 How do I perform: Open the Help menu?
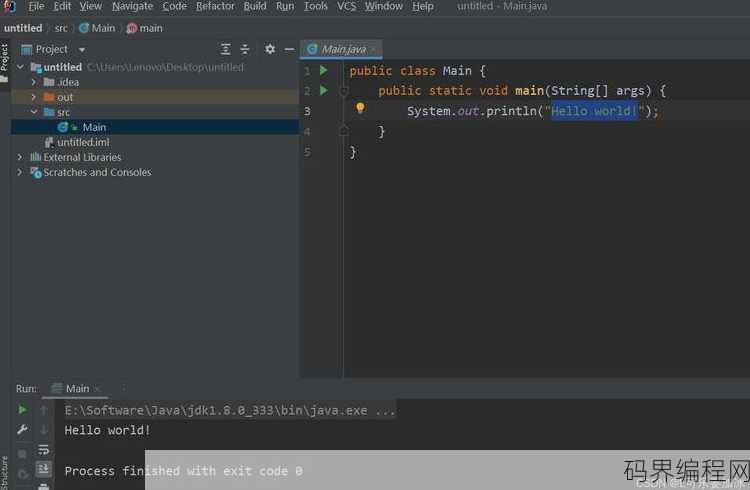[x=423, y=6]
